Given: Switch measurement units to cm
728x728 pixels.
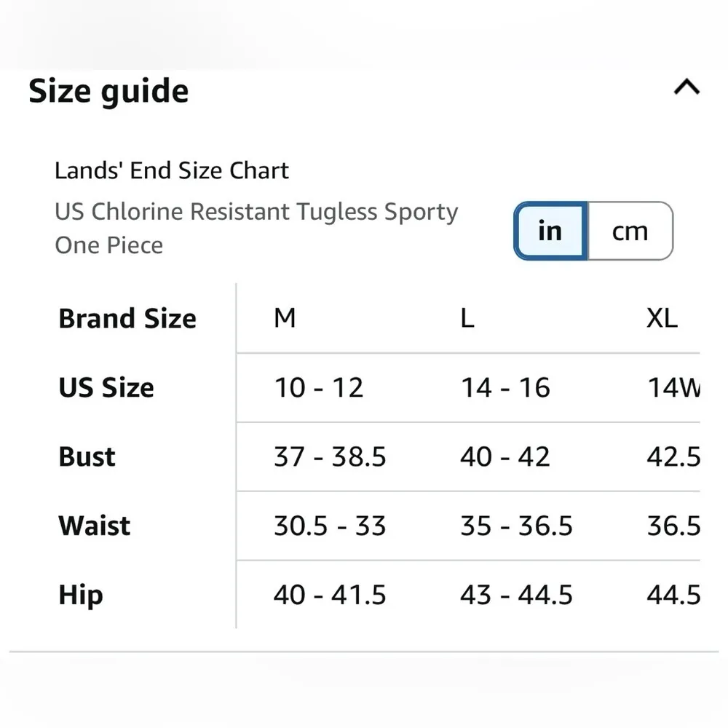Looking at the screenshot, I should (630, 232).
